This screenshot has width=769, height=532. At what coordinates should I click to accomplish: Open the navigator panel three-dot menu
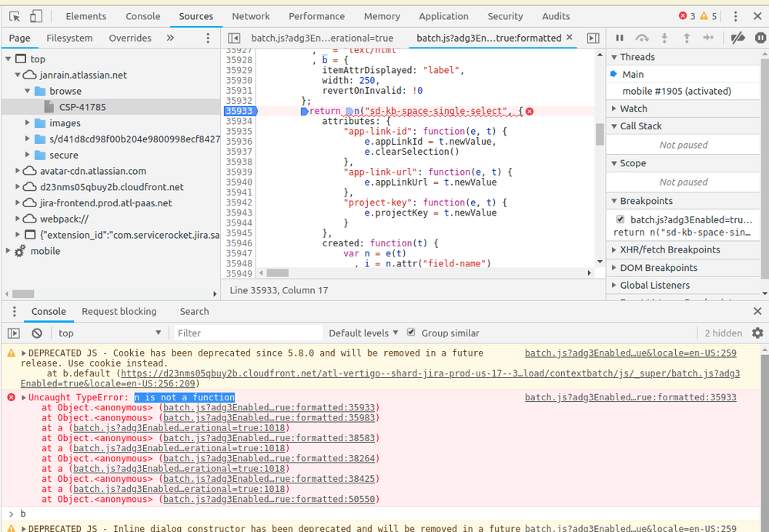coord(208,38)
